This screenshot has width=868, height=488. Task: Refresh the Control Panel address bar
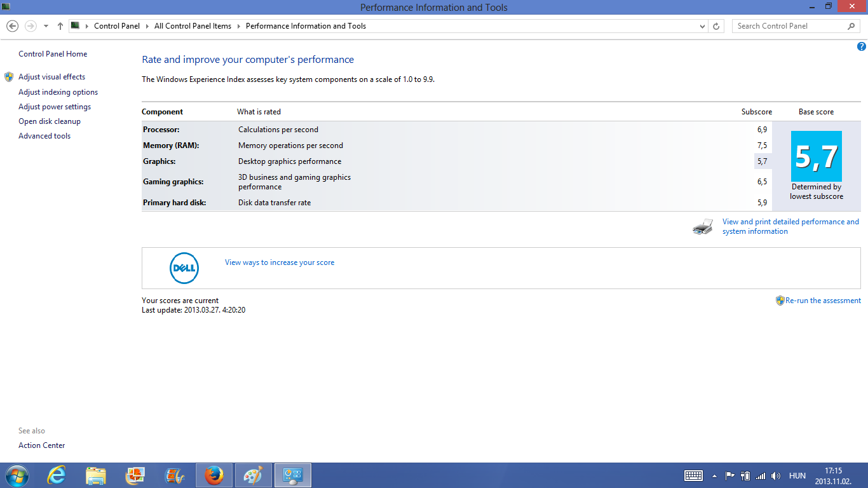[716, 26]
